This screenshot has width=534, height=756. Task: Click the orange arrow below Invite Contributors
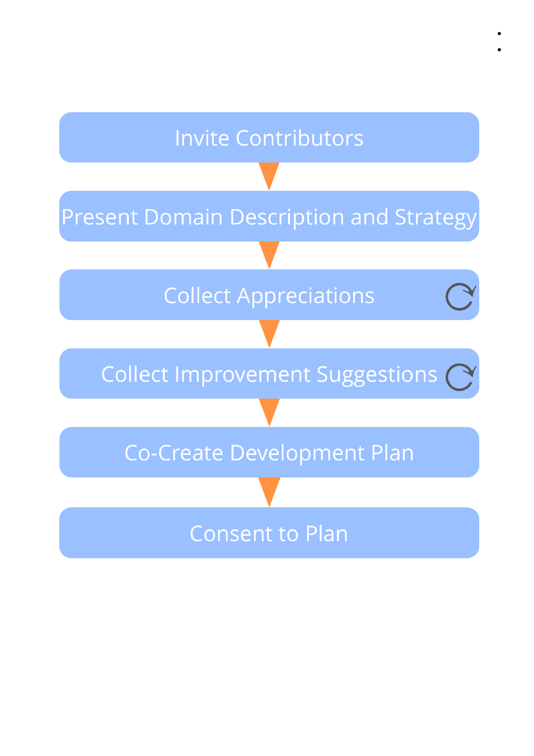[269, 175]
